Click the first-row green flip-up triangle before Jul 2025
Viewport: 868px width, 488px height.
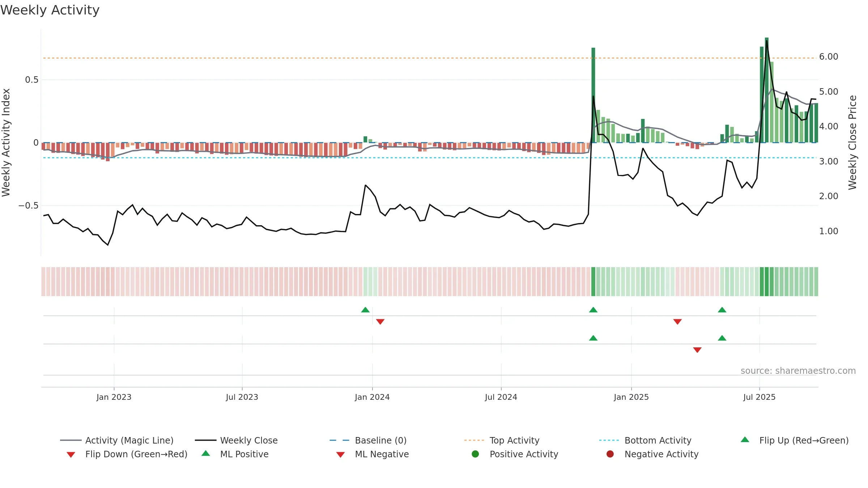(x=722, y=310)
